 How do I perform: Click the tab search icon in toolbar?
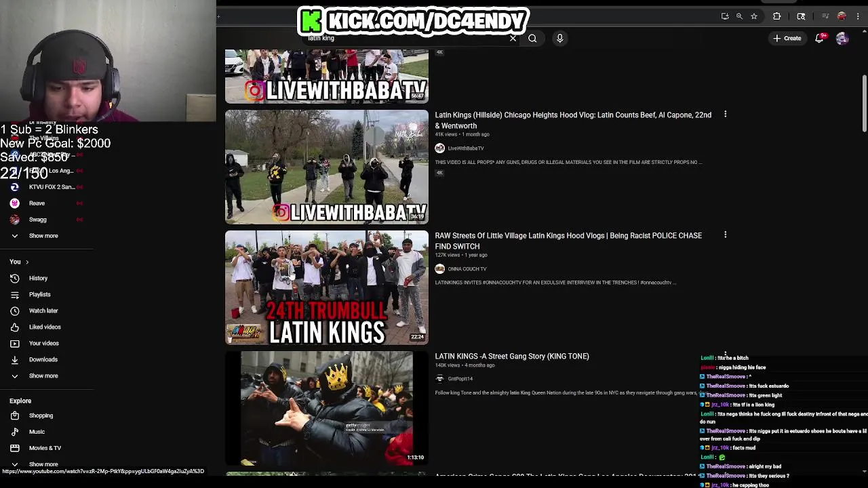[x=801, y=16]
